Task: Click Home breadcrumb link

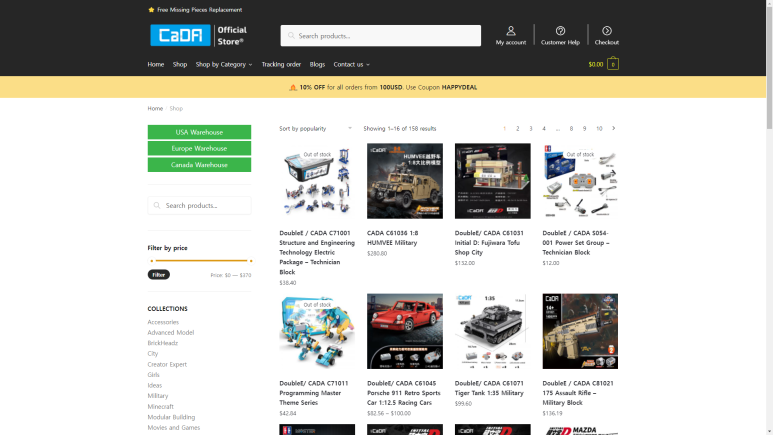Action: coord(155,109)
